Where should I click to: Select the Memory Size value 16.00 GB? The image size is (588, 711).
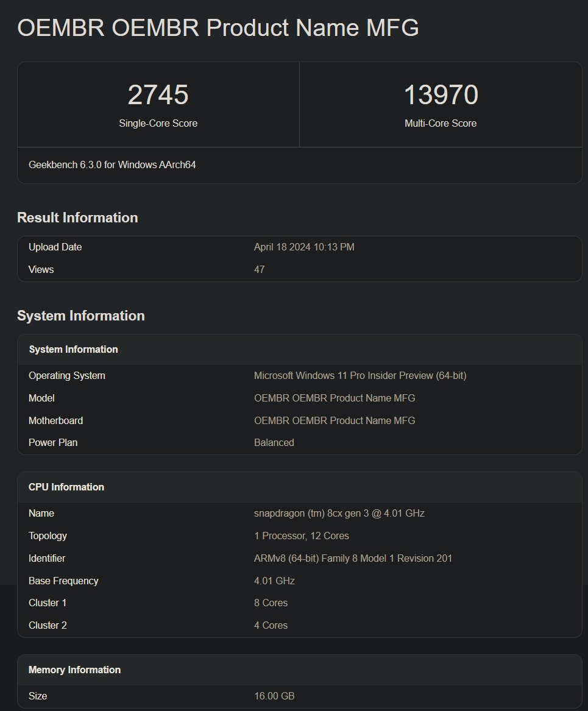(274, 696)
